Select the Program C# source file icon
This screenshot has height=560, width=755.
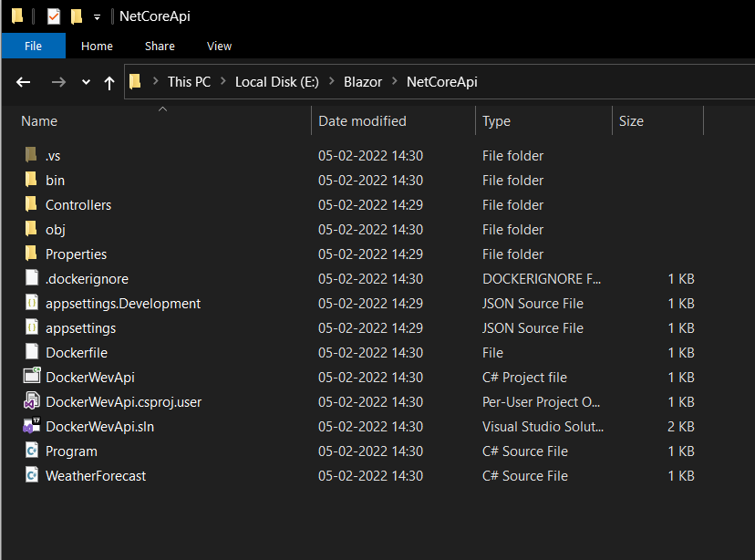[x=31, y=451]
